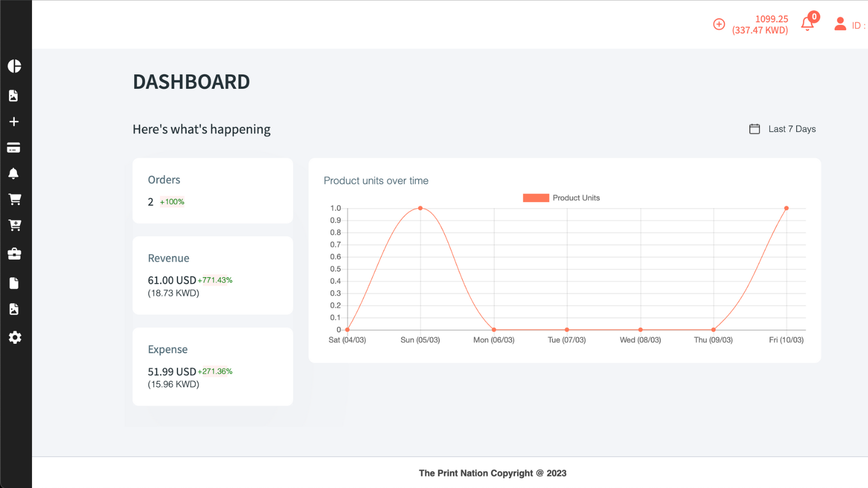Open the Orders summary card

[213, 191]
